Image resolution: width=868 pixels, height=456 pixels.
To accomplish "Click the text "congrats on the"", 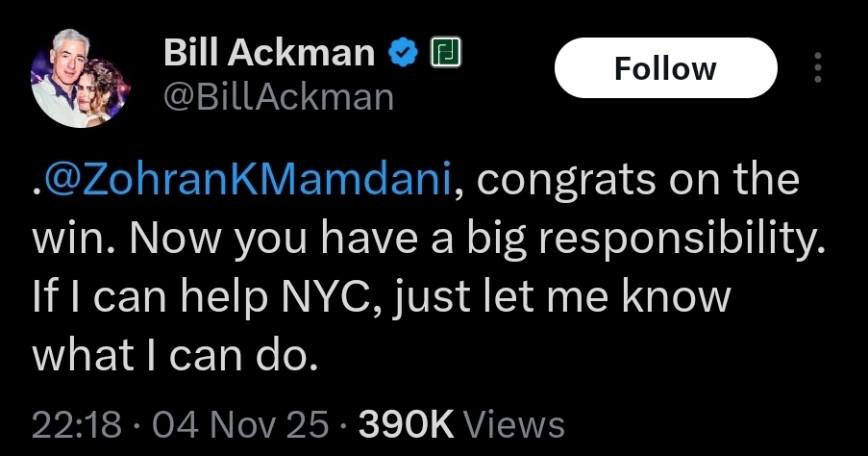I will [634, 182].
